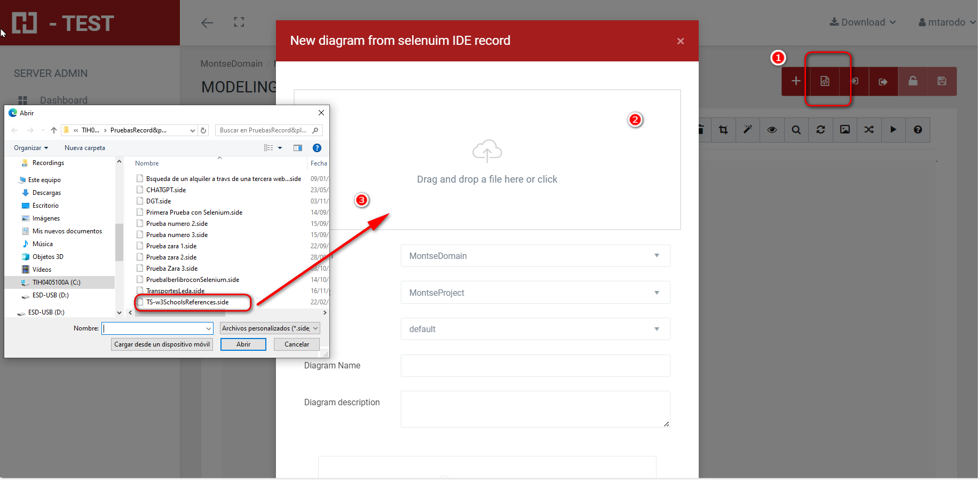Screen dimensions: 980x480
Task: Open the MontseDomain dropdown
Action: [535, 256]
